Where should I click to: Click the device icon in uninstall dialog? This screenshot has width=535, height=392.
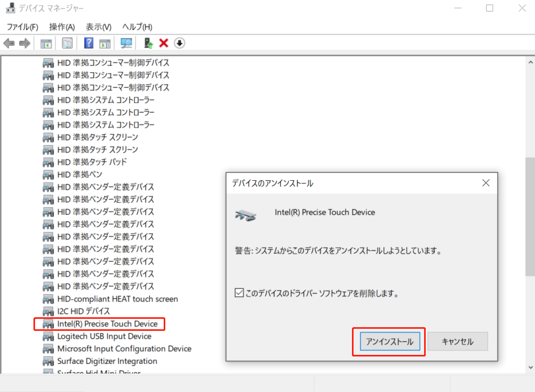(x=245, y=216)
